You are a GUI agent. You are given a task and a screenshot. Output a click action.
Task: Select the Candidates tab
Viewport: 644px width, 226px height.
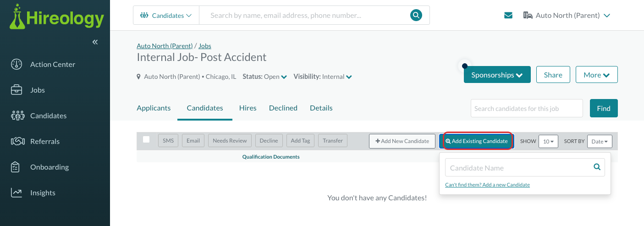[205, 108]
